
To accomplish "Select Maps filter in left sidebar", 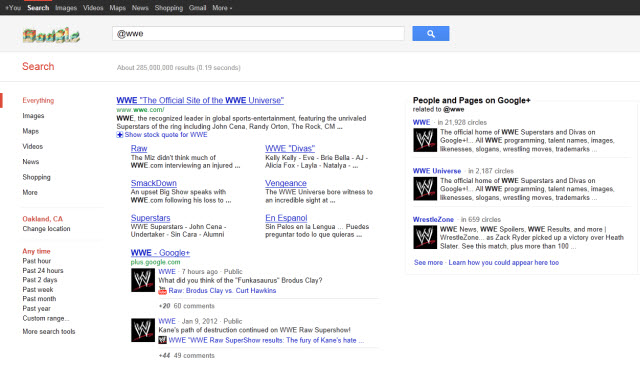I will point(31,131).
